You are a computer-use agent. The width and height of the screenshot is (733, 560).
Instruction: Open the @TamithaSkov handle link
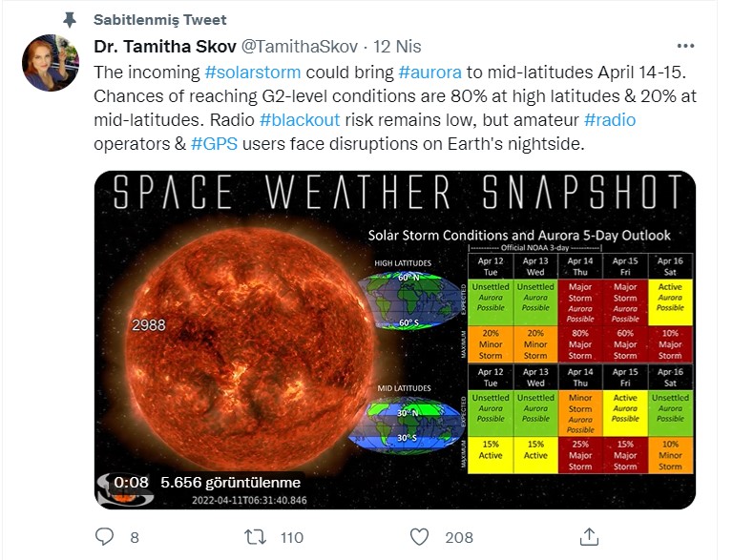(300, 47)
